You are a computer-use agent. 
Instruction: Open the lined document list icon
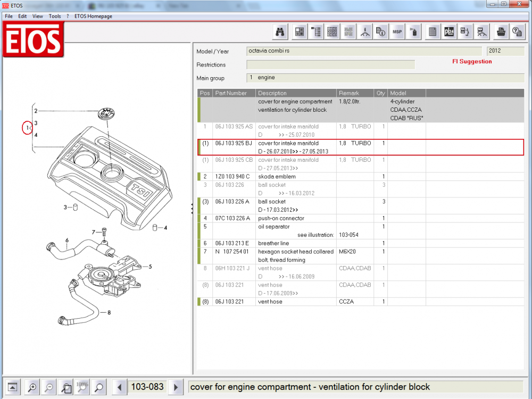coord(433,32)
